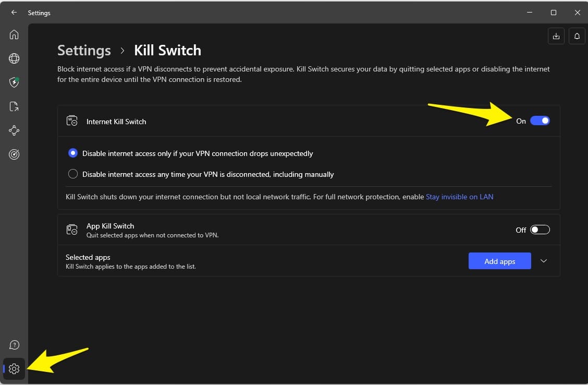Image resolution: width=588 pixels, height=385 pixels.
Task: Open the globe servers sidebar icon
Action: pyautogui.click(x=14, y=58)
